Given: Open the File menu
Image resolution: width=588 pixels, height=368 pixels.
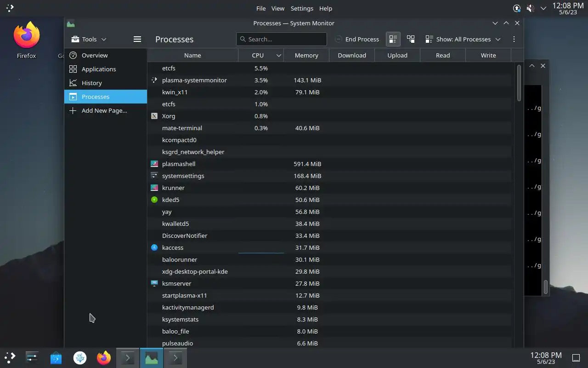Looking at the screenshot, I should 261,8.
